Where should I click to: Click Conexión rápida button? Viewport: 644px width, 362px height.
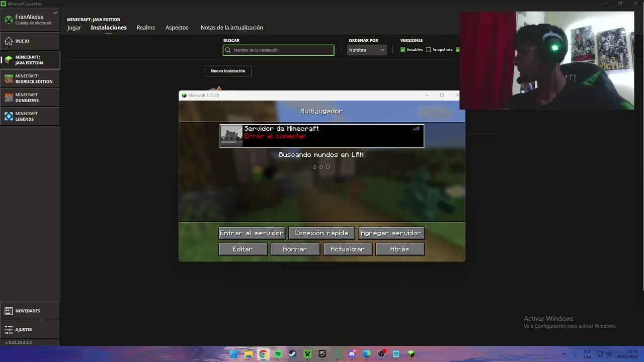(321, 233)
